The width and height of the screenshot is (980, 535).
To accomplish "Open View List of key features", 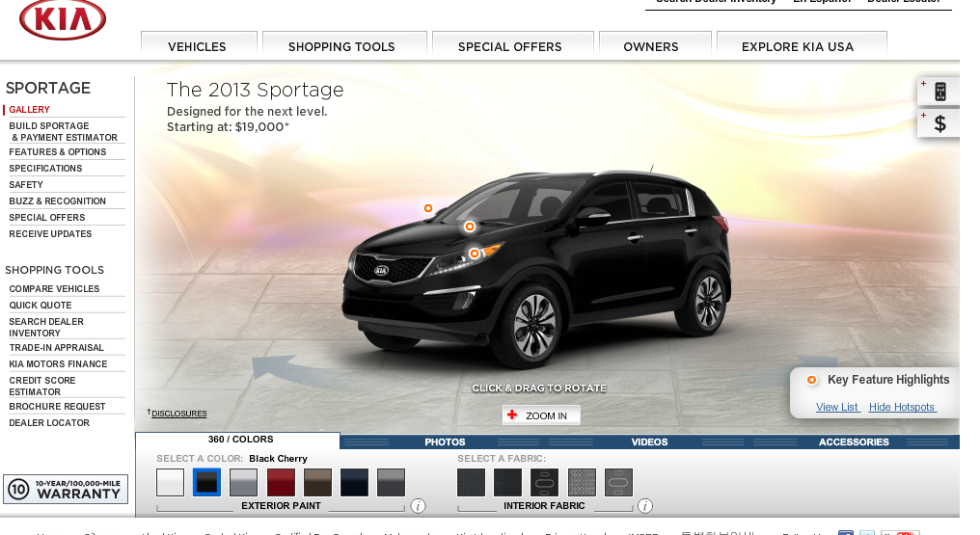I will click(x=836, y=407).
